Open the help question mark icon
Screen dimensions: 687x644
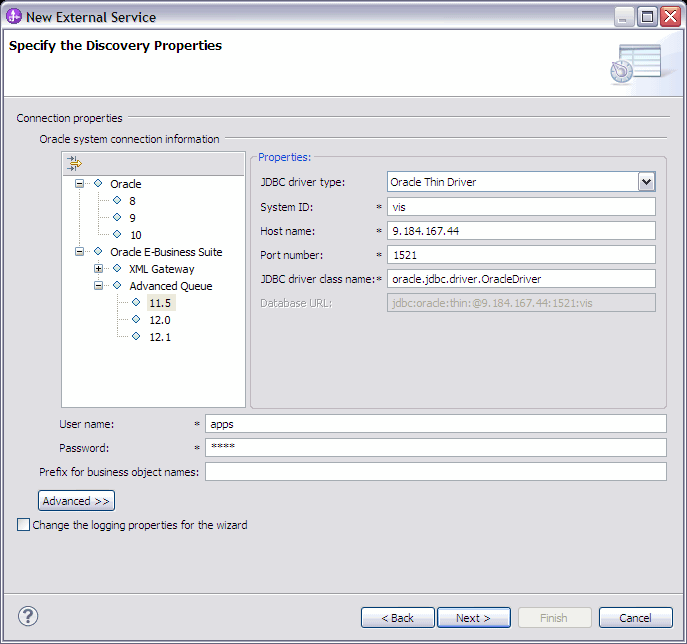point(28,616)
